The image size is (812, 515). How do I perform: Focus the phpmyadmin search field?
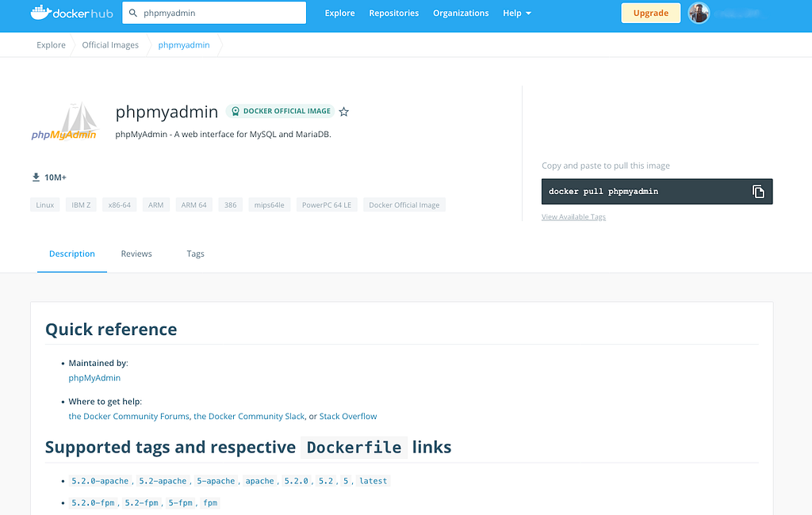click(214, 13)
